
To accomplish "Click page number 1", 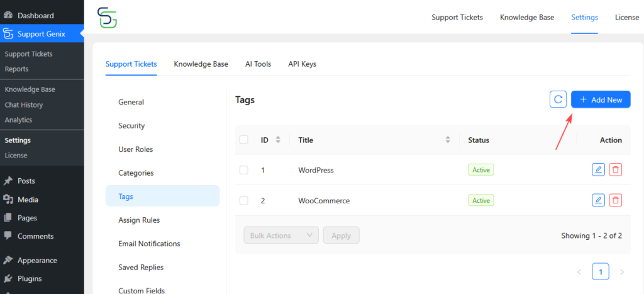I will 601,272.
